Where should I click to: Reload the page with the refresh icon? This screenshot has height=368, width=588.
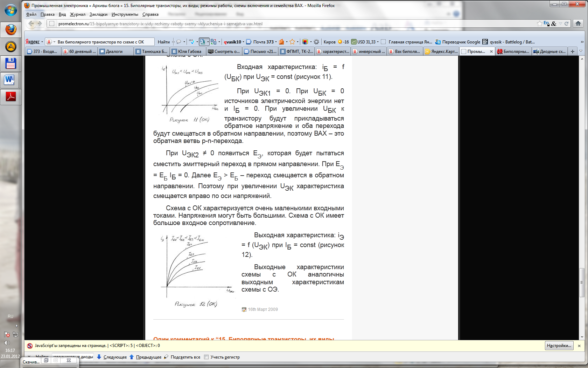(566, 23)
